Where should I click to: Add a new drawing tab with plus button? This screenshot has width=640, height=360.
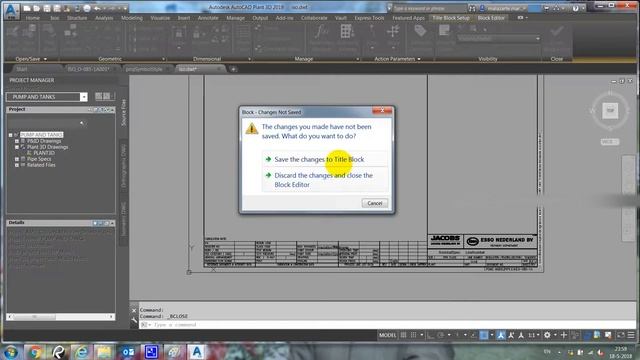click(x=233, y=69)
